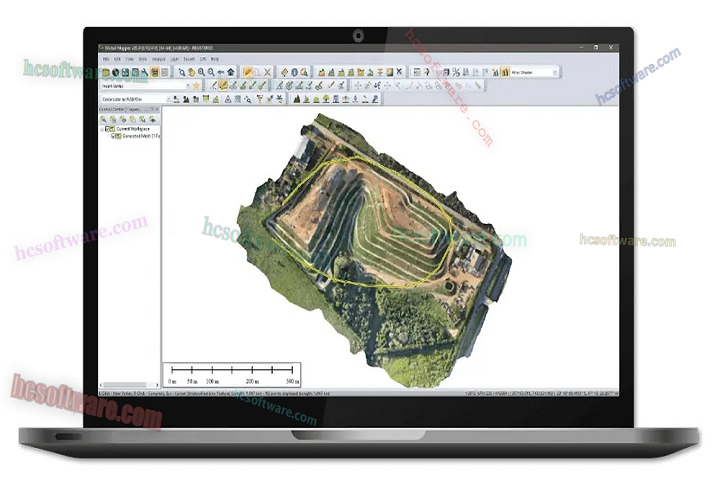The height and width of the screenshot is (480, 720).
Task: Open the Analysis menu
Action: click(158, 59)
